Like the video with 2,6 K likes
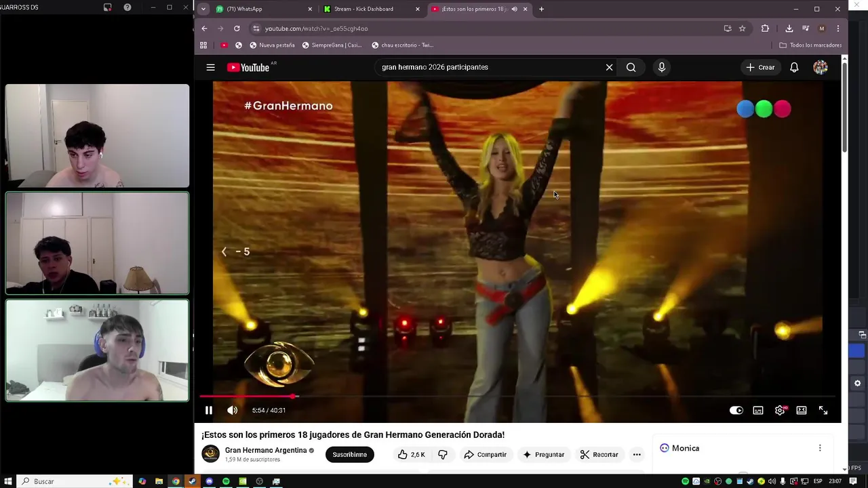 [411, 455]
